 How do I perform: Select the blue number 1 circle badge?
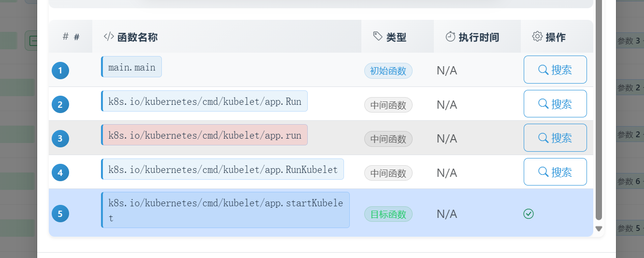click(x=60, y=71)
